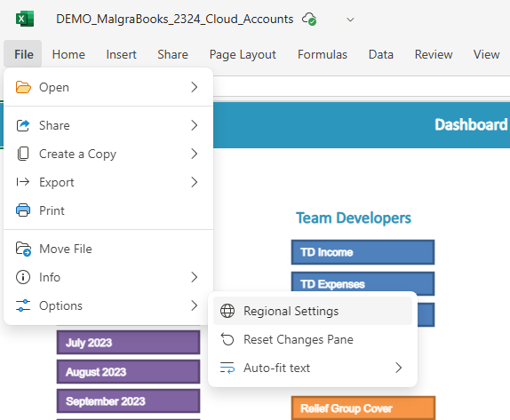Expand the Share submenu chevron
Image resolution: width=510 pixels, height=420 pixels.
click(195, 125)
